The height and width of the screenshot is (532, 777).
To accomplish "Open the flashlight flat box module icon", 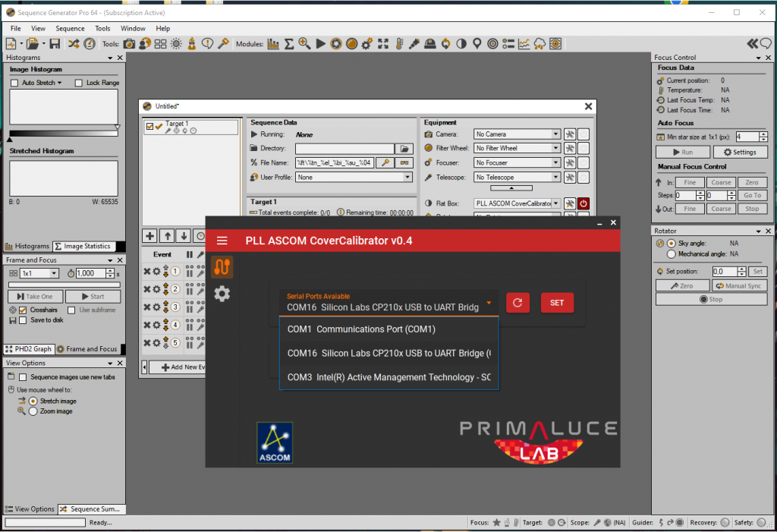I will click(x=415, y=43).
